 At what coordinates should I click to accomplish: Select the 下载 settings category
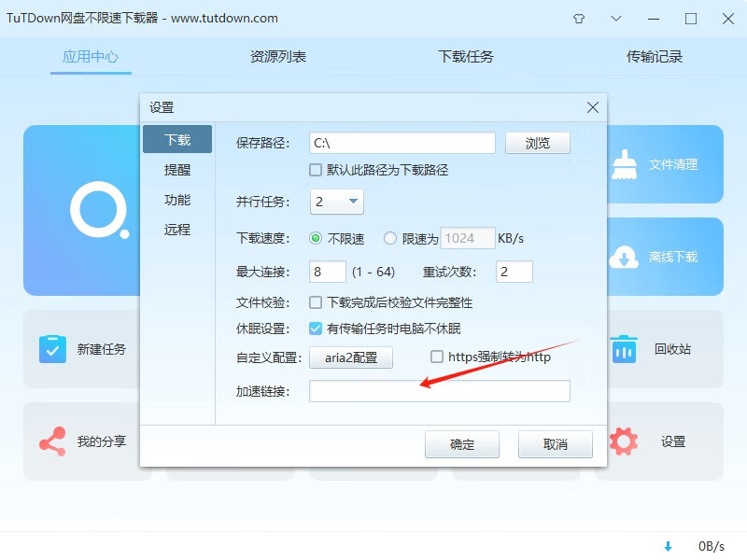[177, 139]
